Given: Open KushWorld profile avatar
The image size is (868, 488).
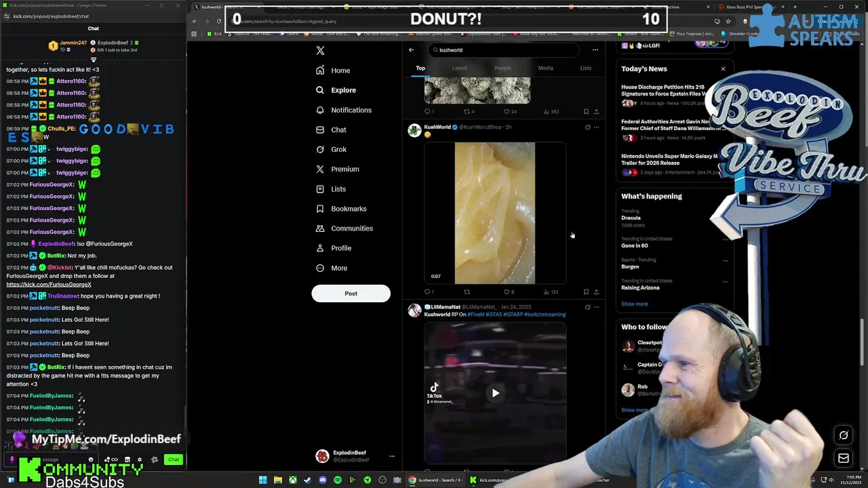Looking at the screenshot, I should click(x=414, y=130).
